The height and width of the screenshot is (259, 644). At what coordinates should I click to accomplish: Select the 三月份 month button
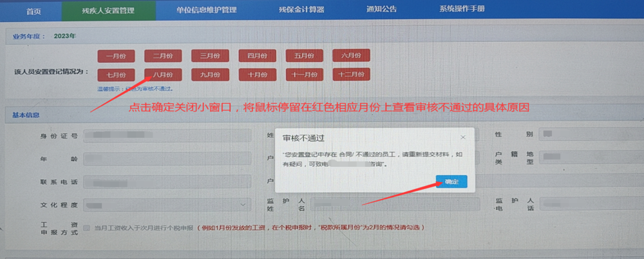pyautogui.click(x=210, y=56)
